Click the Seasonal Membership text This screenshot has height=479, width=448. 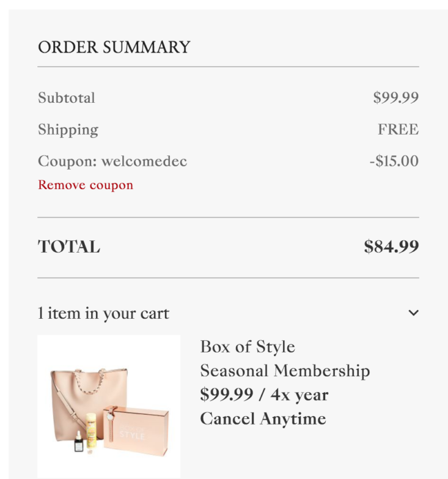point(285,371)
